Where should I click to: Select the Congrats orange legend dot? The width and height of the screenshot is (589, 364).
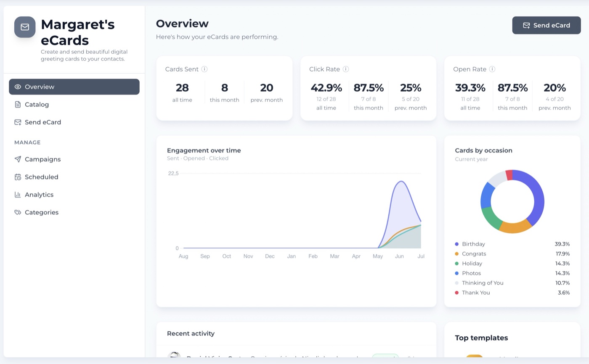coord(456,253)
